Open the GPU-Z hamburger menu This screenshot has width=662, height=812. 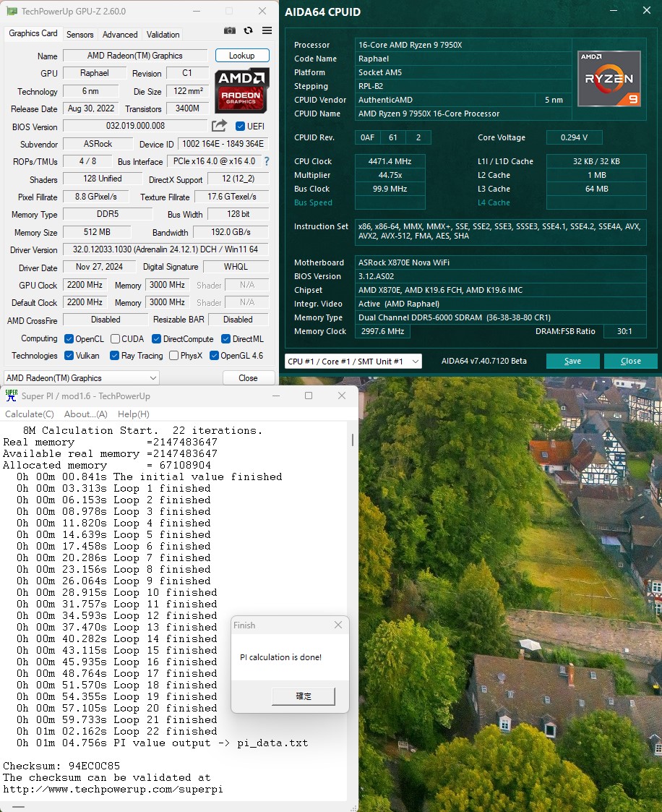267,30
